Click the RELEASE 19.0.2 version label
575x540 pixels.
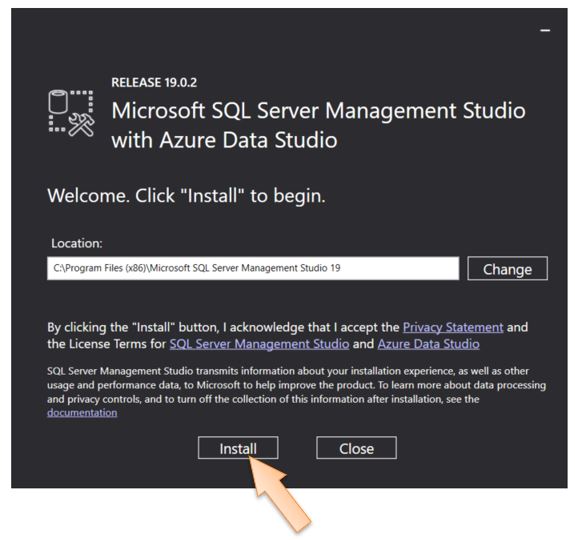[154, 83]
